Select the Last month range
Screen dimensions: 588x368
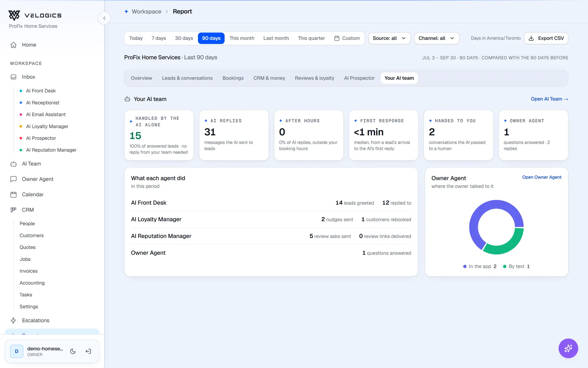276,38
